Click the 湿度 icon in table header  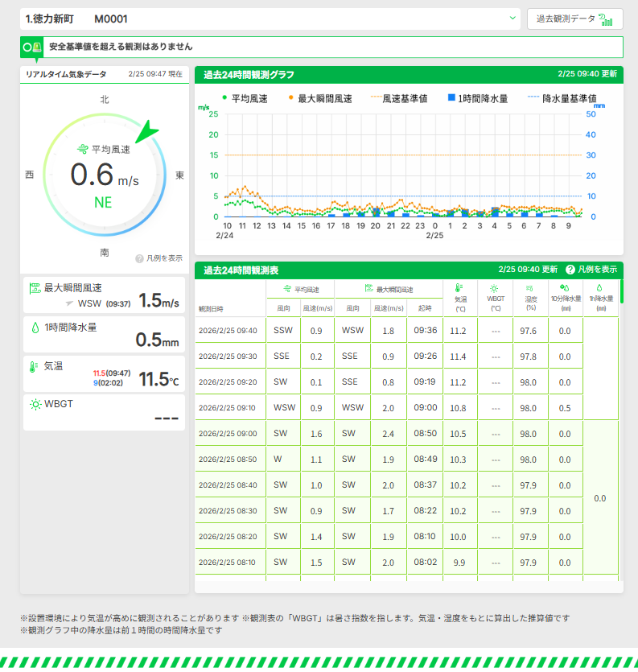(530, 287)
